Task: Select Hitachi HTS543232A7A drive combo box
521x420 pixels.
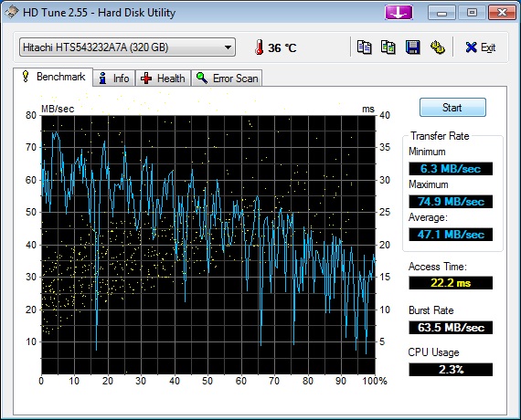Action: coord(127,47)
